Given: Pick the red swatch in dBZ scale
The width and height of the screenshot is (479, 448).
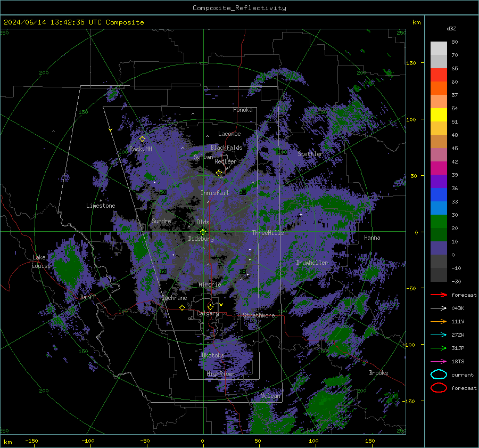Looking at the screenshot, I should [439, 75].
